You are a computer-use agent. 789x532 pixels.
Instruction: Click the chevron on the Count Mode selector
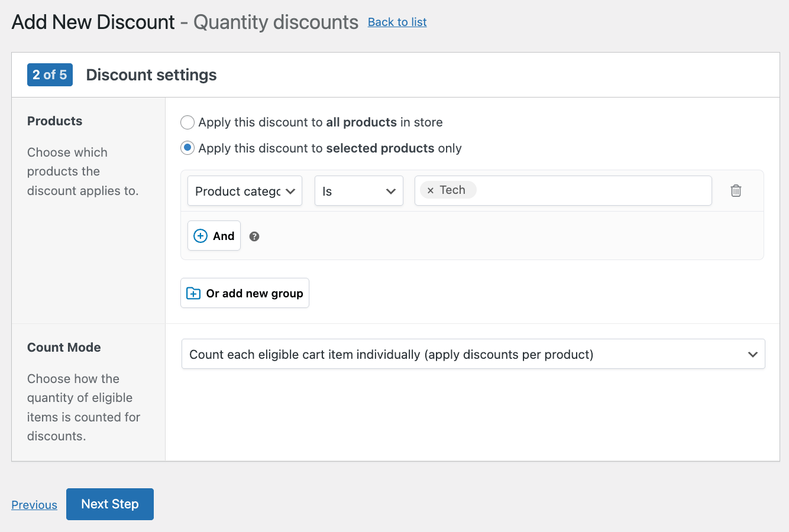tap(753, 354)
